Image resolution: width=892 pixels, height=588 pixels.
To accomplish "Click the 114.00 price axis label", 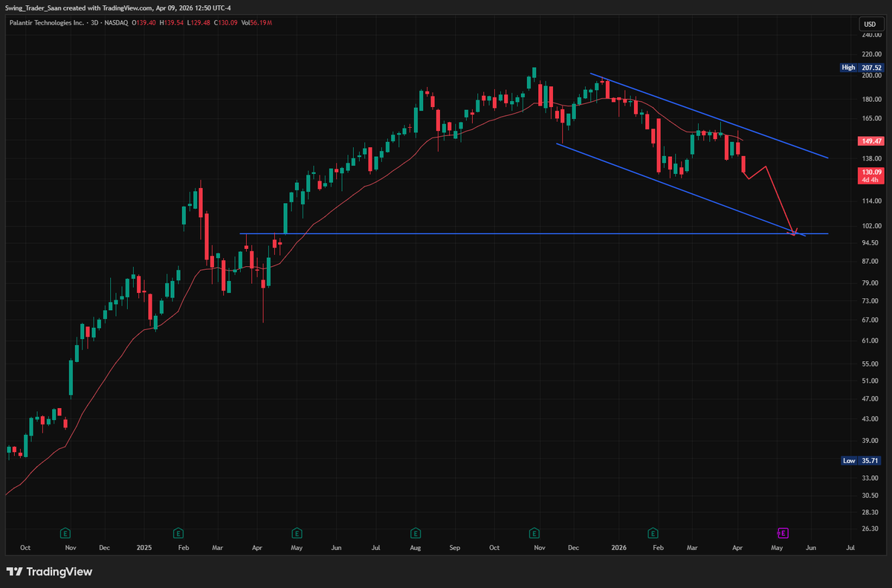I will tap(871, 201).
